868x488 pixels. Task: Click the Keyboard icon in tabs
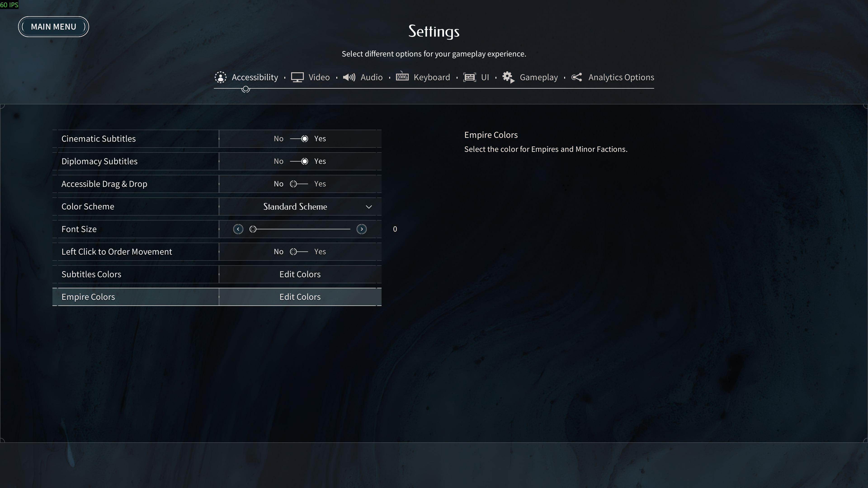point(402,76)
